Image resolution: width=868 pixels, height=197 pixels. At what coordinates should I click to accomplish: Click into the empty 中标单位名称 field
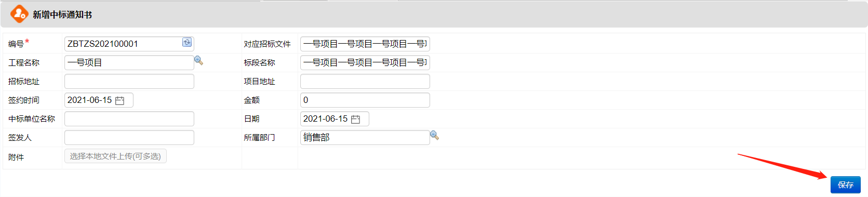(x=129, y=119)
